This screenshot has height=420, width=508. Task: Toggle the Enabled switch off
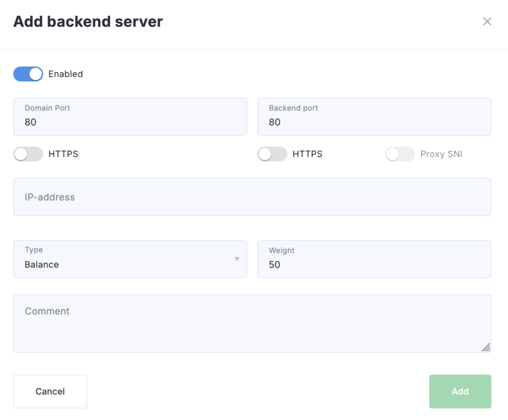[x=28, y=74]
